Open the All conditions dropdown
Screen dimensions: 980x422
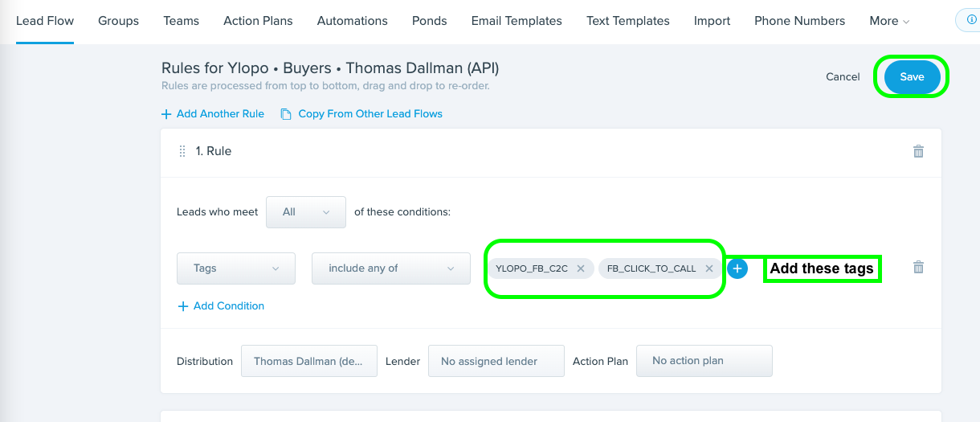pyautogui.click(x=305, y=212)
